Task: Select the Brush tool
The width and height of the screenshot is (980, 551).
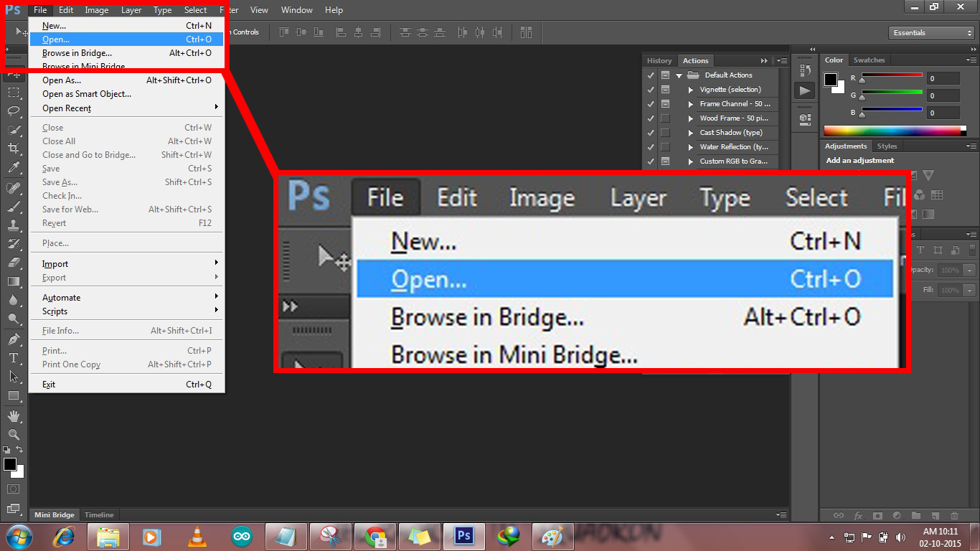Action: pos(14,207)
